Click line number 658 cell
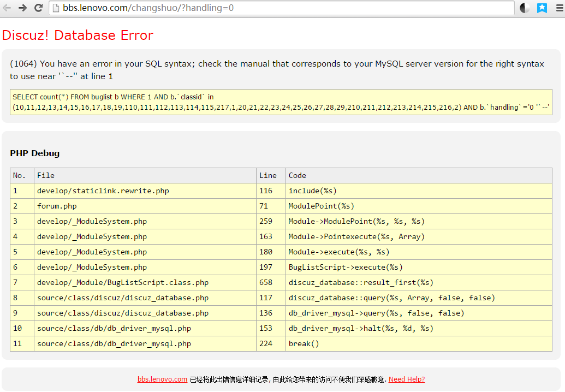The width and height of the screenshot is (565, 392). click(x=271, y=282)
